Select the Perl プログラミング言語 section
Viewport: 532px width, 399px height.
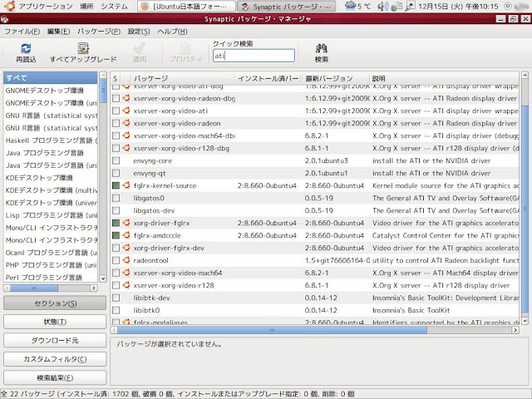click(51, 277)
